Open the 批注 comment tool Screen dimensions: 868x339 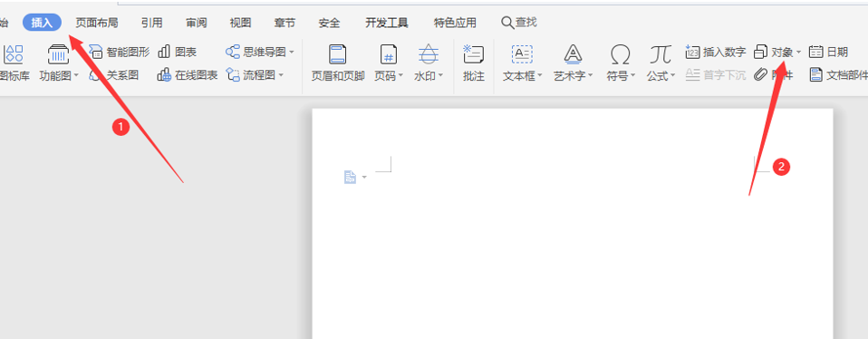(474, 63)
